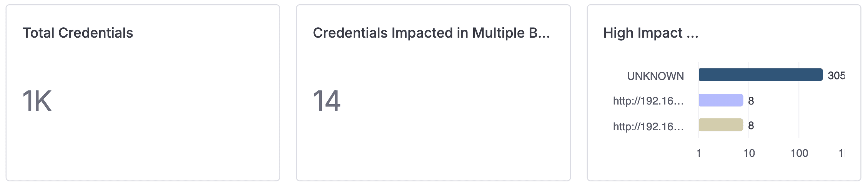Click the axis tick labeled 10

pos(749,153)
